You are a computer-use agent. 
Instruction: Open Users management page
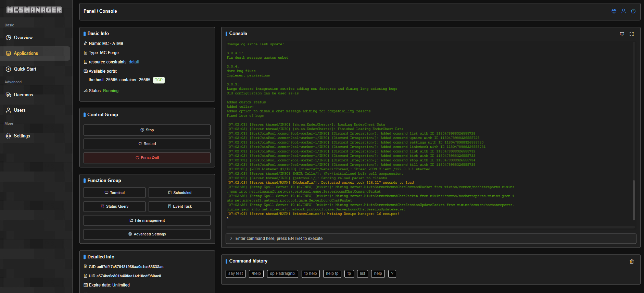(20, 110)
